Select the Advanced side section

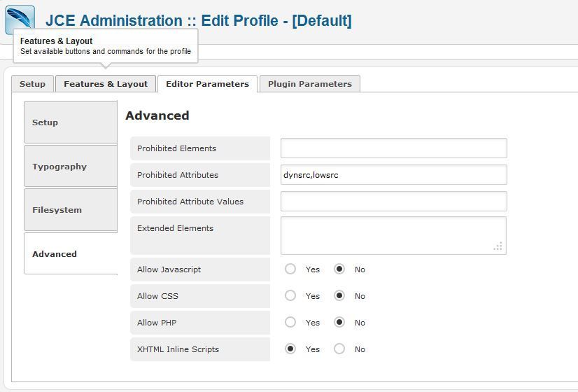[x=71, y=253]
